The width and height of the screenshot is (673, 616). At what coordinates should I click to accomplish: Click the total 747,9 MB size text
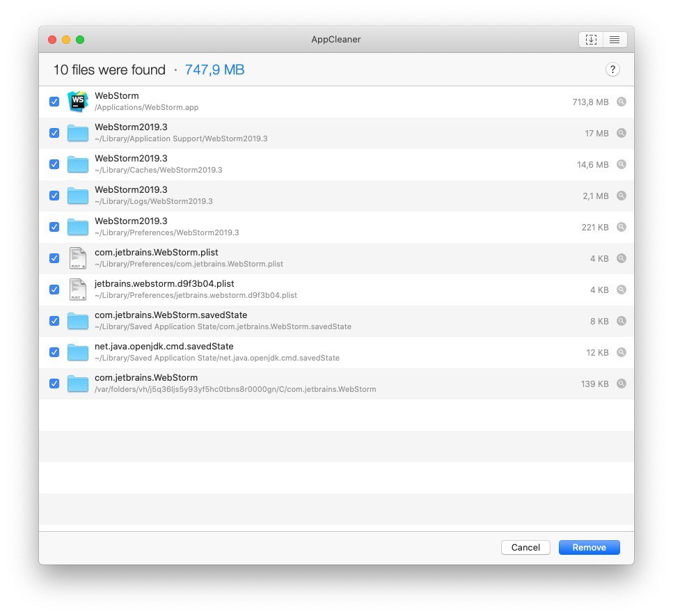(214, 70)
